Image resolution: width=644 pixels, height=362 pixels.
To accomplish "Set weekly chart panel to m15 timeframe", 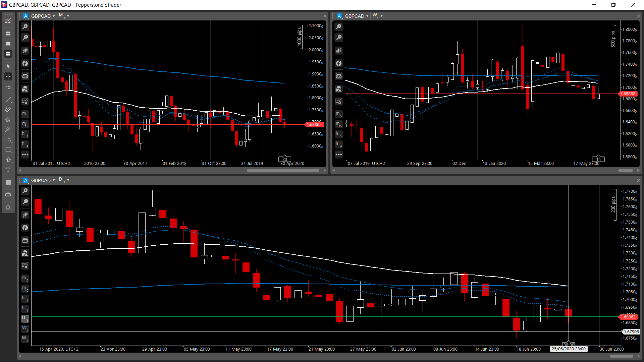I will pos(339,124).
